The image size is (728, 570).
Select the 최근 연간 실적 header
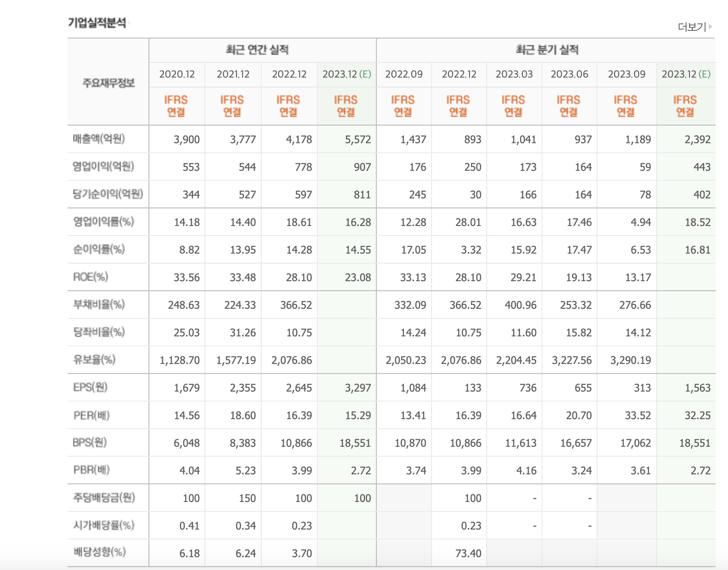pyautogui.click(x=257, y=50)
